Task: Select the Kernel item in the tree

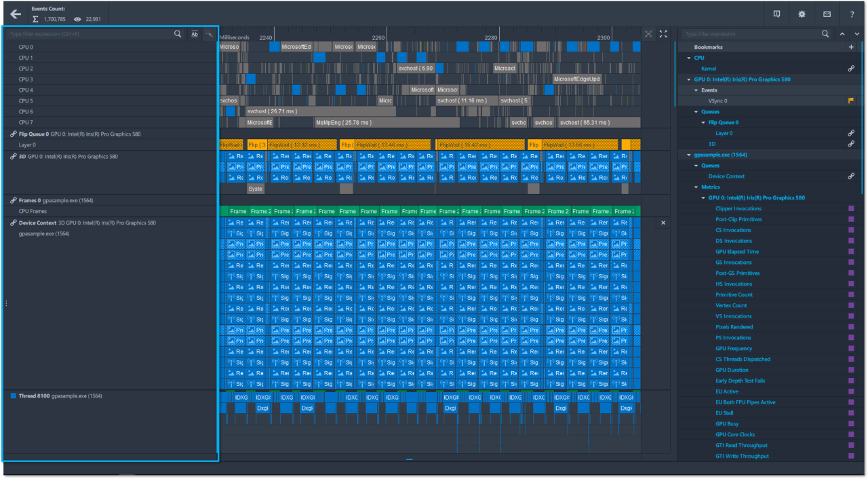Action: [708, 69]
